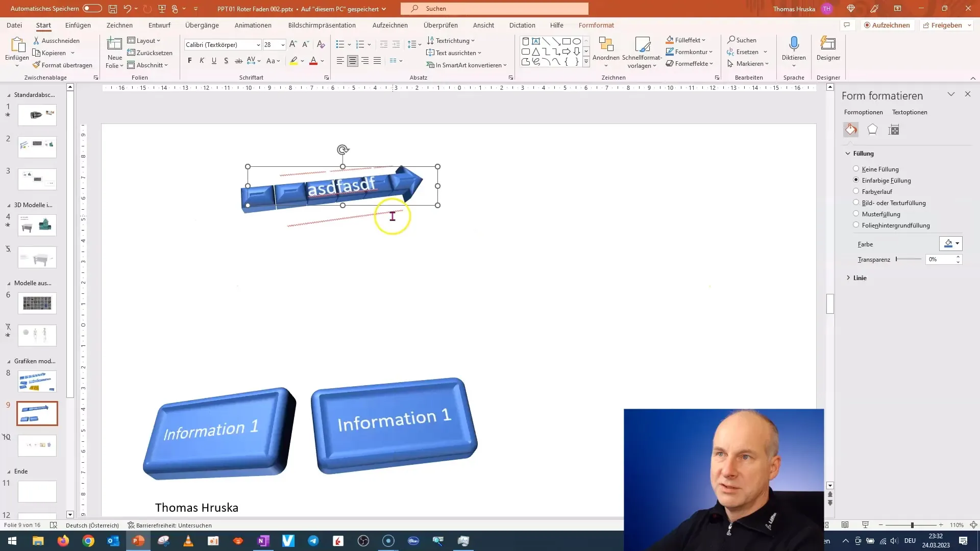Click the Übergänge ribbon tab
This screenshot has height=551, width=980.
click(202, 25)
